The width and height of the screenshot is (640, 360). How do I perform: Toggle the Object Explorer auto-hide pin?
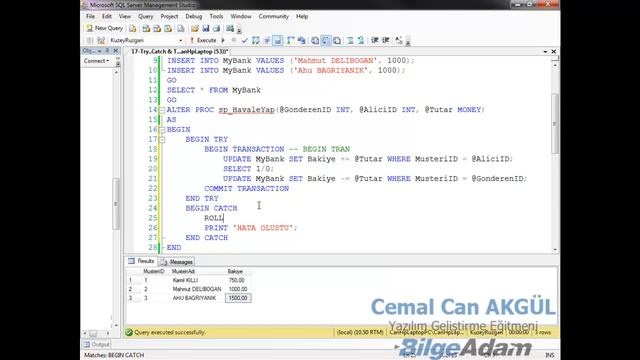tap(107, 51)
